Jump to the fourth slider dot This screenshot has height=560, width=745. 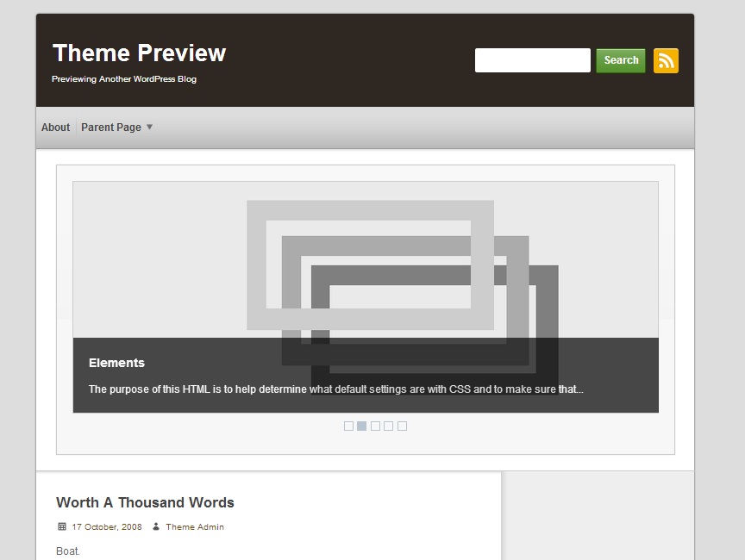tap(389, 426)
